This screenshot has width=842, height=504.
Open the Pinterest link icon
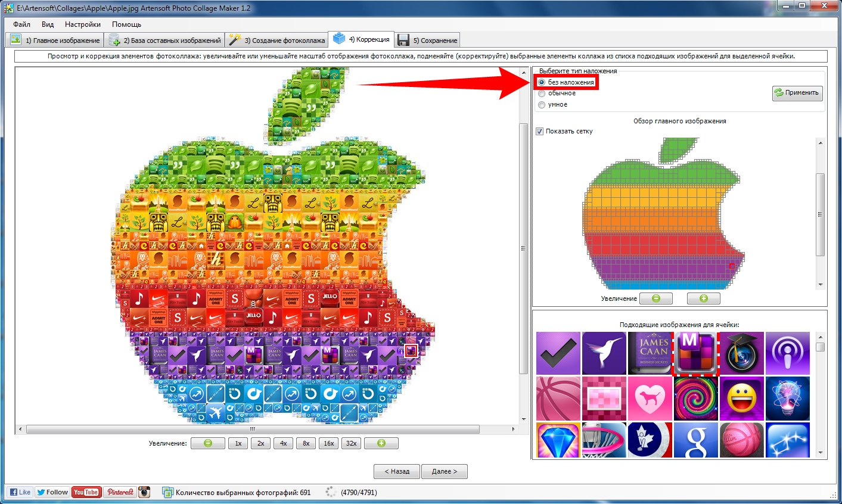click(120, 492)
